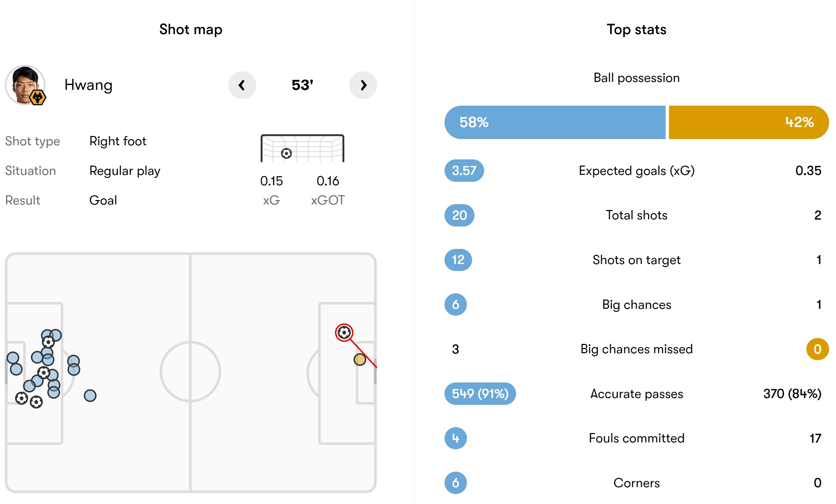The height and width of the screenshot is (504, 836).
Task: Click the ball icon inside the goal frame
Action: pos(286,153)
